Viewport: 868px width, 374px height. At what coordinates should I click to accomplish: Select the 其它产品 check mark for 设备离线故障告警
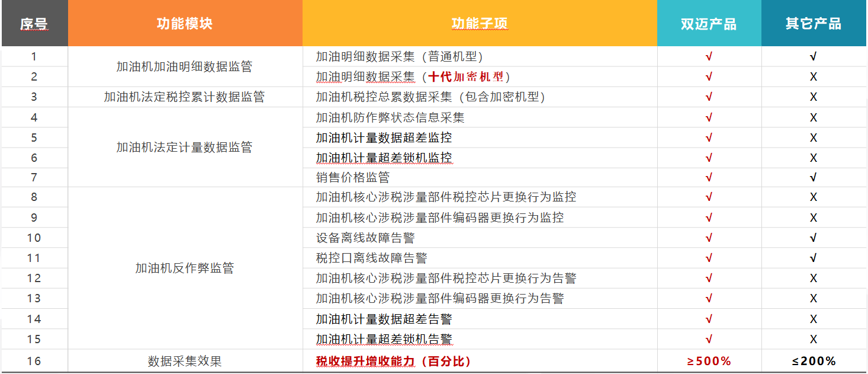click(814, 238)
